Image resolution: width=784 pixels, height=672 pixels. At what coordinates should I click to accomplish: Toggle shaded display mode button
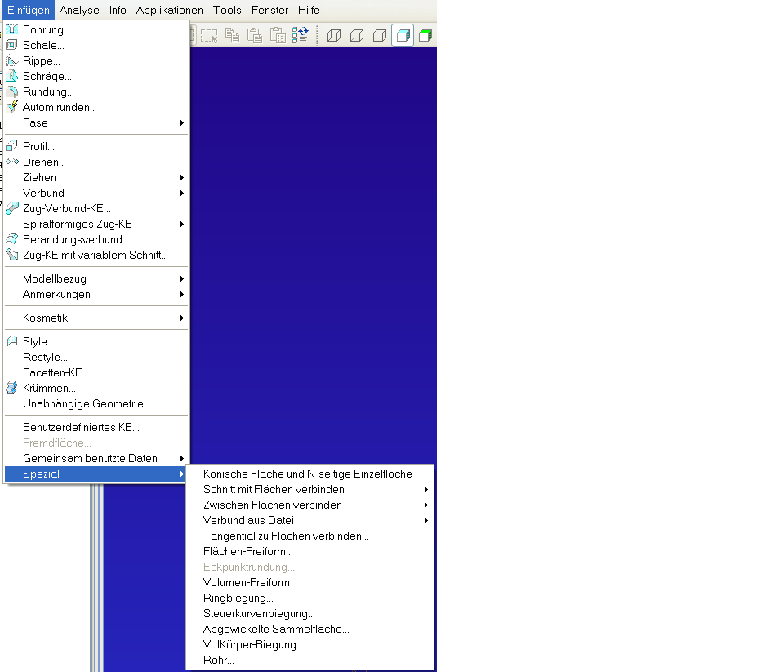pyautogui.click(x=403, y=35)
